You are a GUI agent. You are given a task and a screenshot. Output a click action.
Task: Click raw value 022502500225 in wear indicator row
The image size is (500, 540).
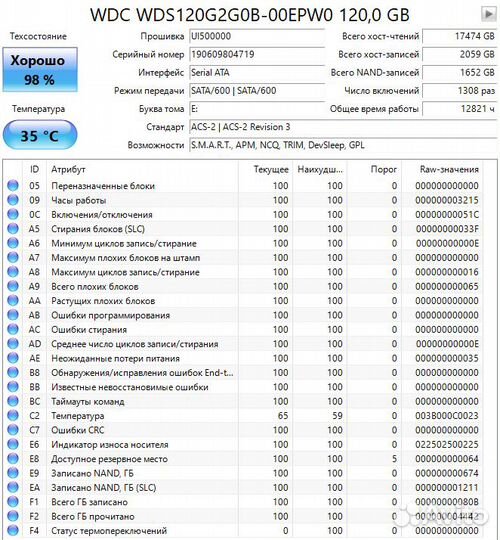tap(447, 445)
